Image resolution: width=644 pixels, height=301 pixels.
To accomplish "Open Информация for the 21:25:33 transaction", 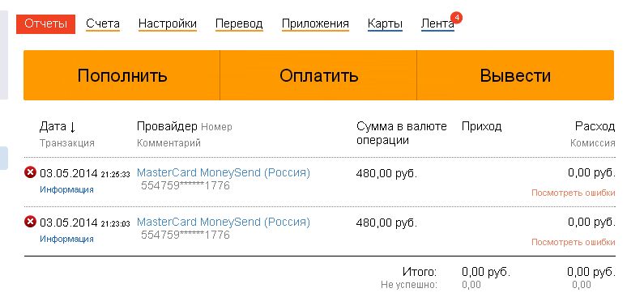I will (66, 189).
